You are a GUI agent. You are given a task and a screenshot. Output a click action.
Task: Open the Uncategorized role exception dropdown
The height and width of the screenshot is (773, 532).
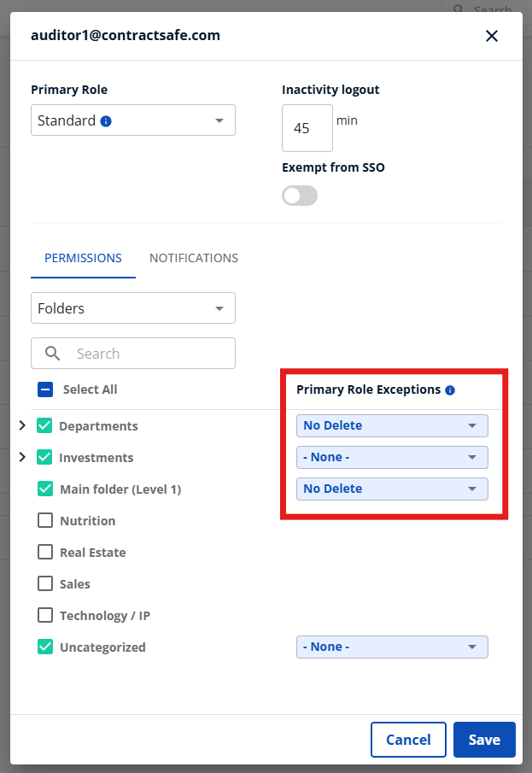[392, 647]
